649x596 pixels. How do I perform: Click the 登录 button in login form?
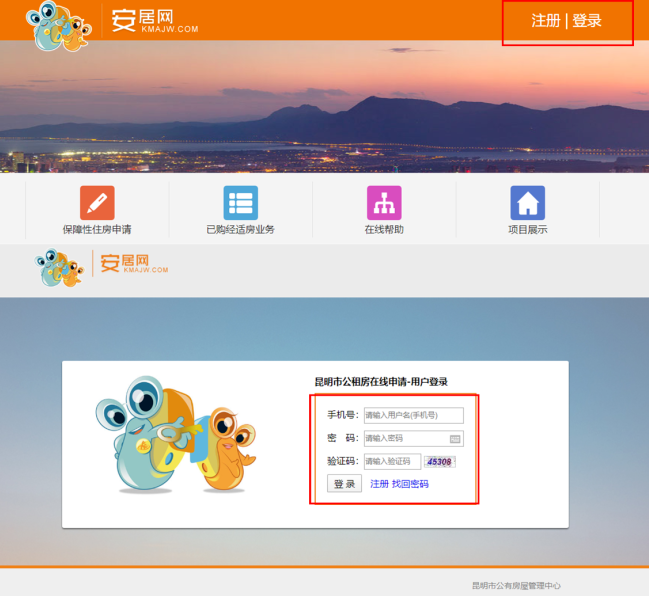click(x=344, y=483)
